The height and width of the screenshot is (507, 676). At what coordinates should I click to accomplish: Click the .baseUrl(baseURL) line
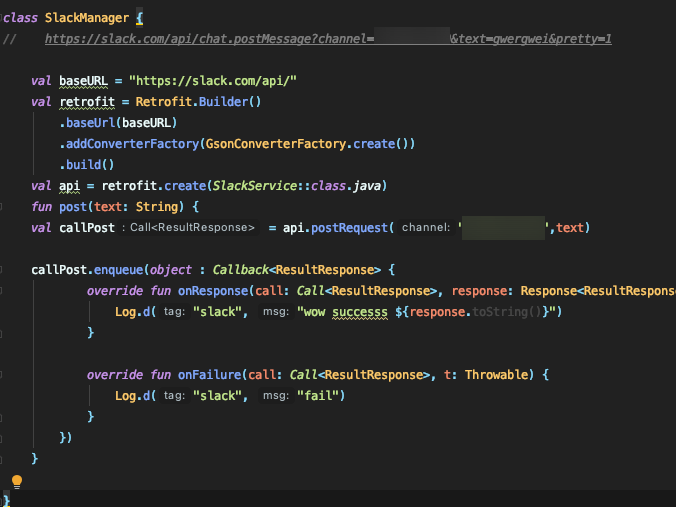point(118,123)
